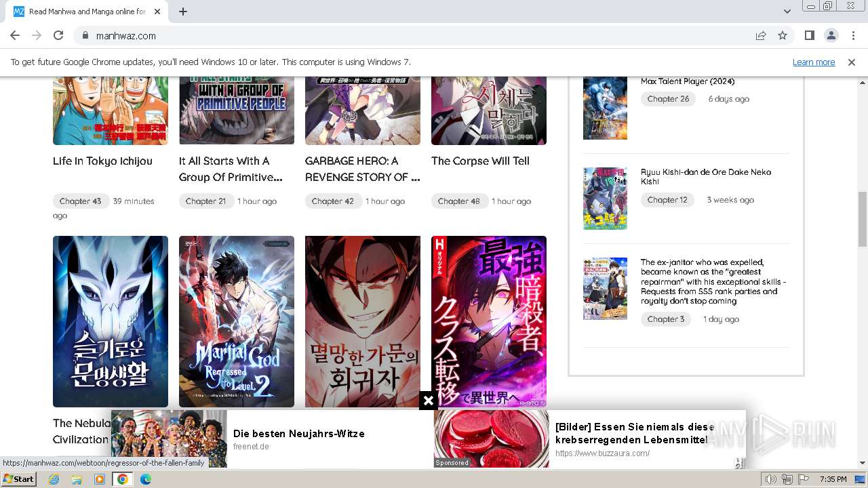Open the Windows Start menu
The width and height of the screenshot is (868, 488).
(x=18, y=479)
